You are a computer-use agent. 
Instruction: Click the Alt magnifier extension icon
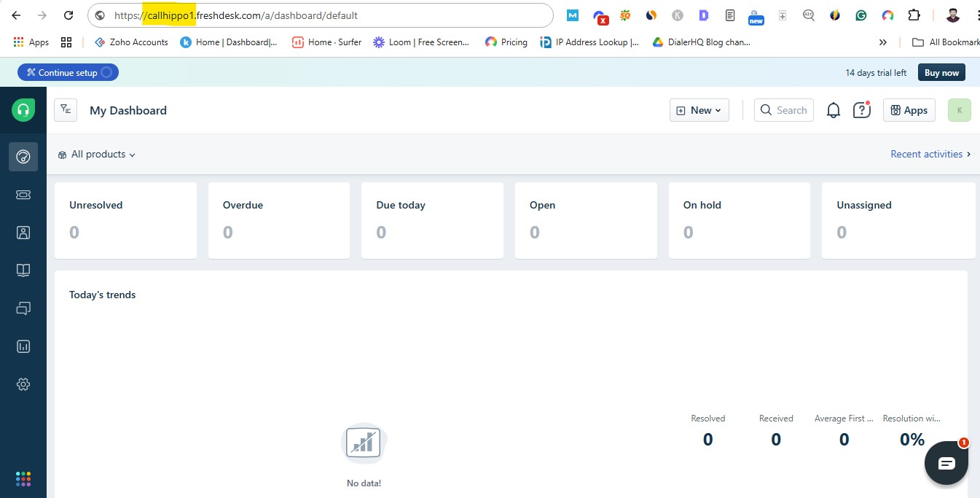tap(809, 15)
